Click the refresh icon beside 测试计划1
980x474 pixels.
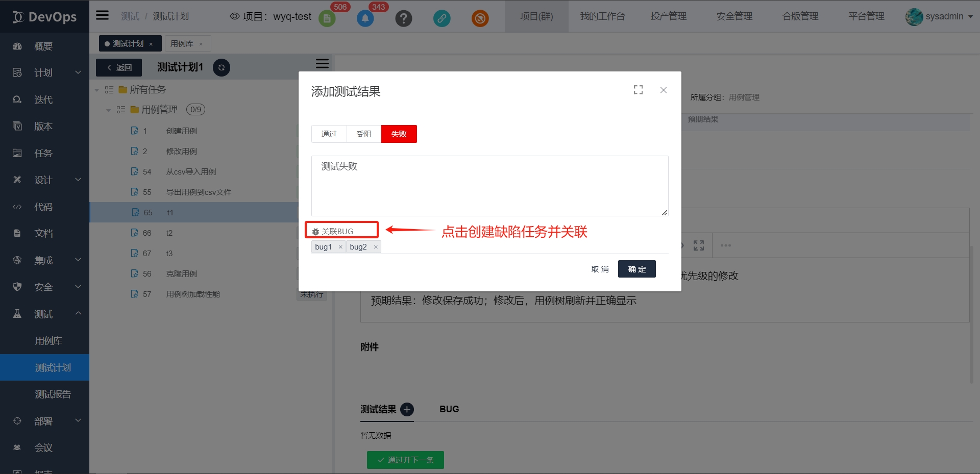221,67
